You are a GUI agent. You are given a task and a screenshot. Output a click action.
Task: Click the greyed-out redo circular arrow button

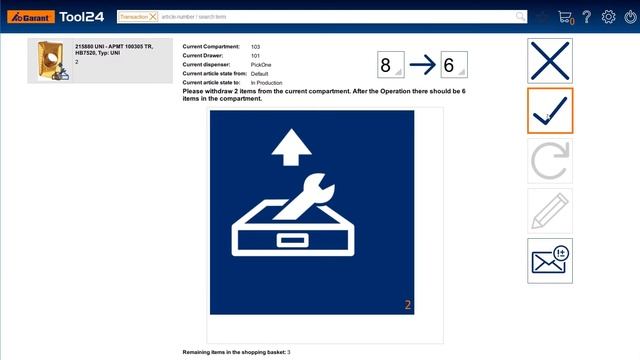550,161
